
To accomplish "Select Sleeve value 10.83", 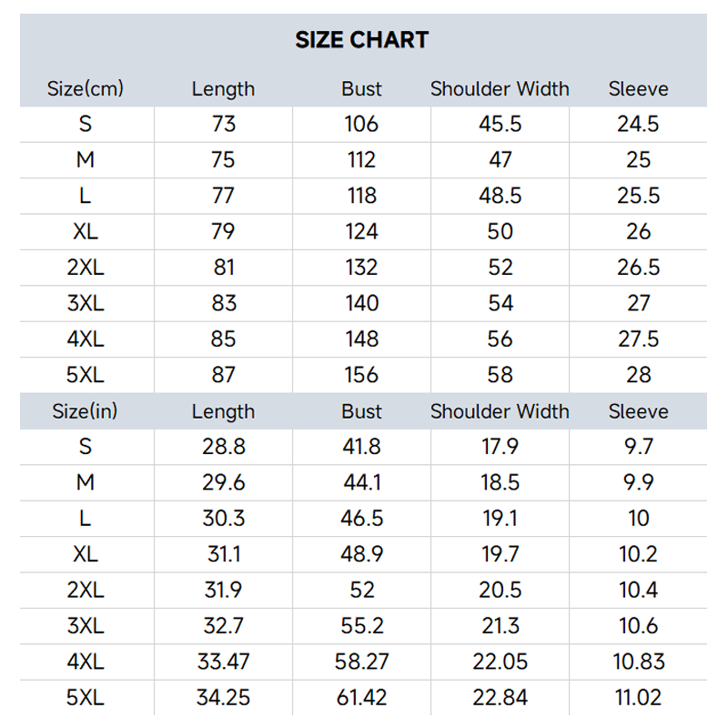I will coord(639,662).
